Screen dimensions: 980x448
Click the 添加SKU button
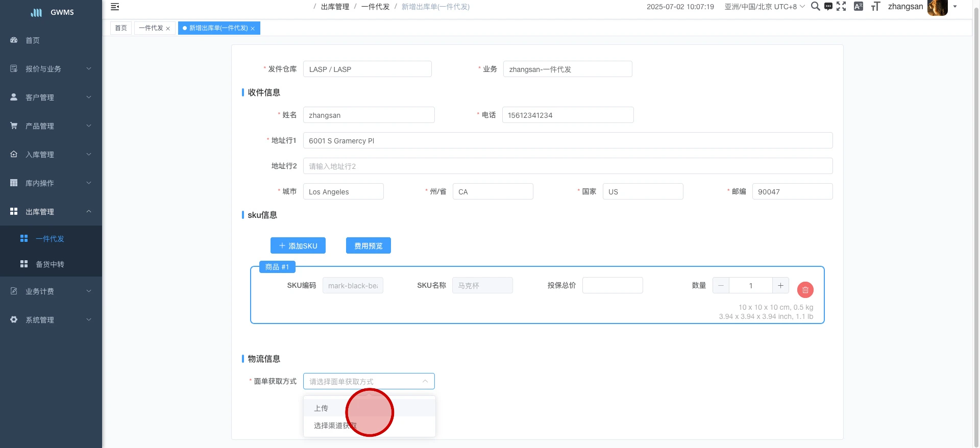(x=298, y=246)
